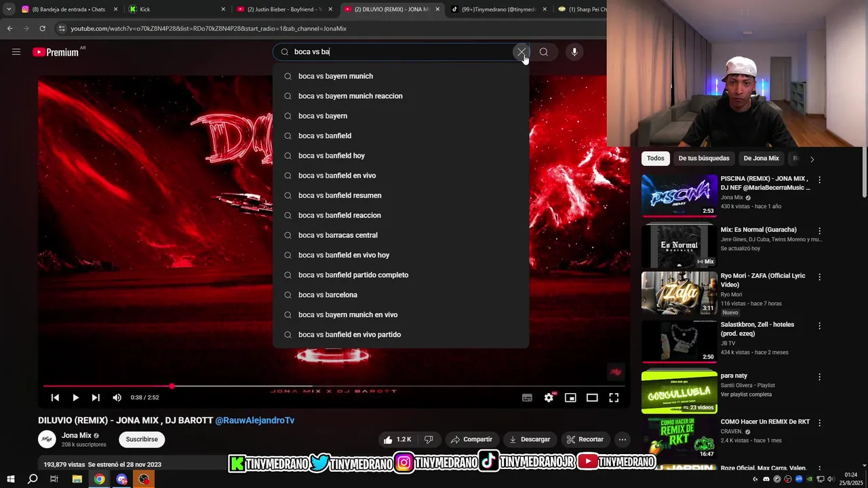Click Descargar download button
This screenshot has width=868, height=488.
tap(530, 439)
